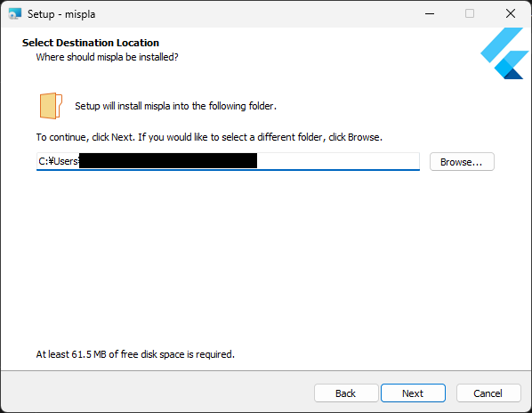Click the blacked-out portion of the install path
Image resolution: width=532 pixels, height=413 pixels.
168,161
